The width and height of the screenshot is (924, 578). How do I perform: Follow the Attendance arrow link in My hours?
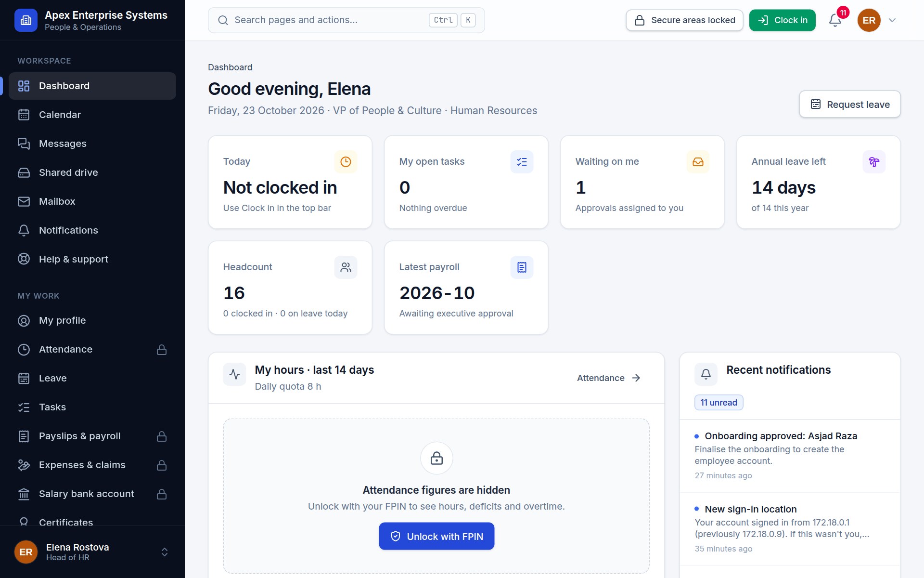pyautogui.click(x=609, y=378)
